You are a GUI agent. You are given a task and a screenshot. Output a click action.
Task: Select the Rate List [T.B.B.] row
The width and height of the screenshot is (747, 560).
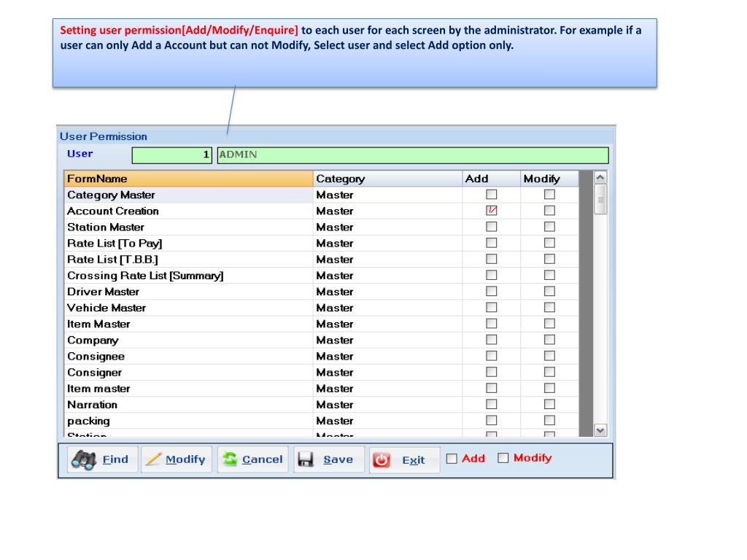point(322,260)
